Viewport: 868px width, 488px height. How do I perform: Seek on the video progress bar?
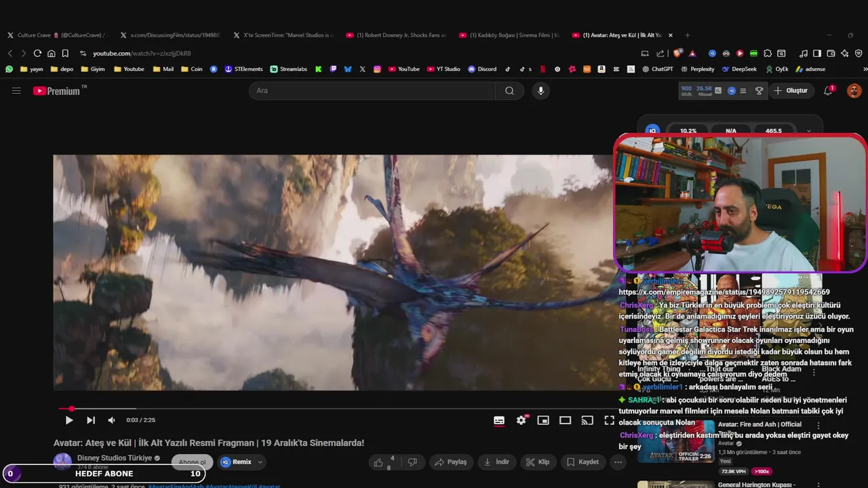[335, 409]
